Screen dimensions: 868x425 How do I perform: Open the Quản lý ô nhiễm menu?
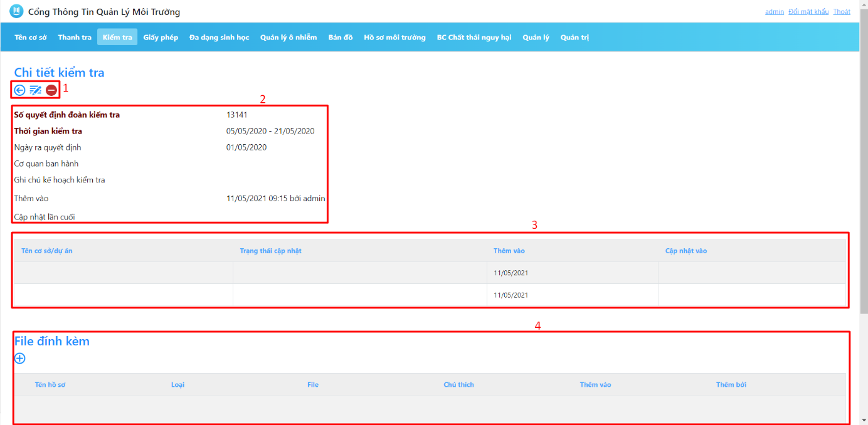tap(288, 38)
